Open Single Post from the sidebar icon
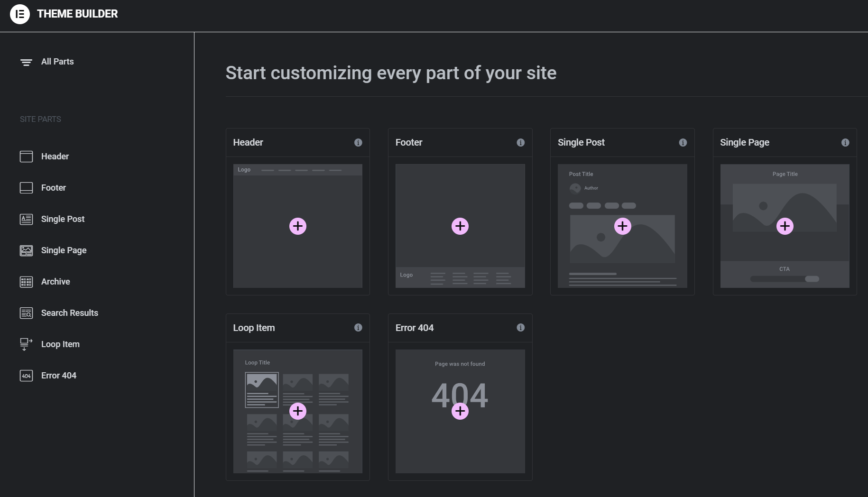The height and width of the screenshot is (497, 868). pos(26,219)
